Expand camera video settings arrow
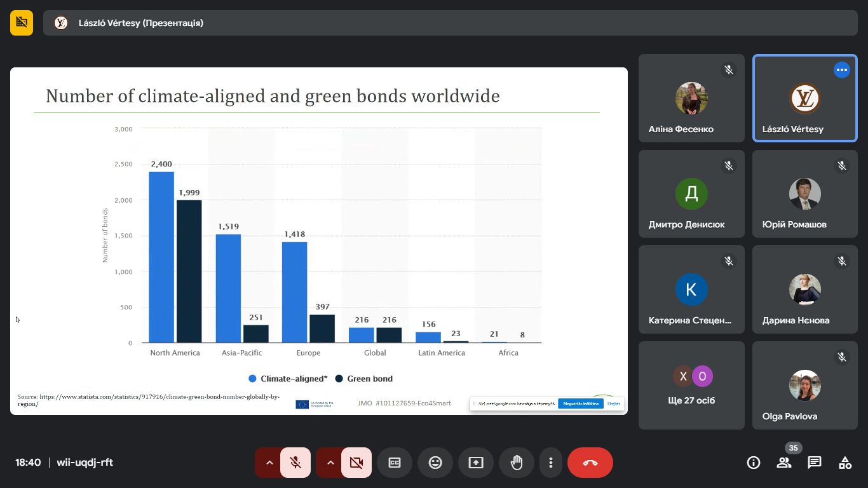 [x=330, y=463]
